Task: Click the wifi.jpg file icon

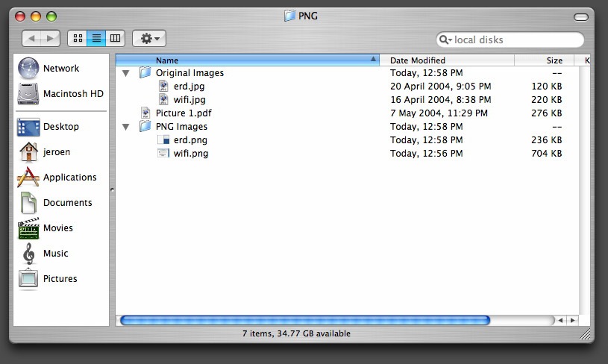Action: click(x=163, y=100)
